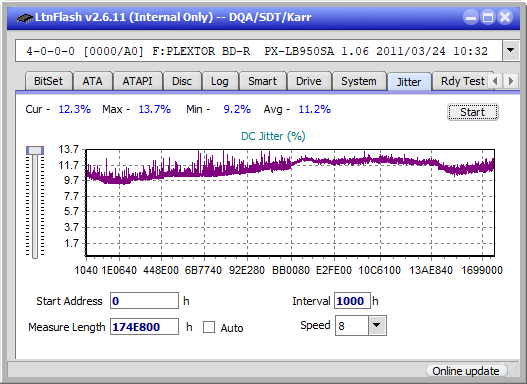Open the Rdy Test tab
Viewport: 527px width, 384px height.
462,81
